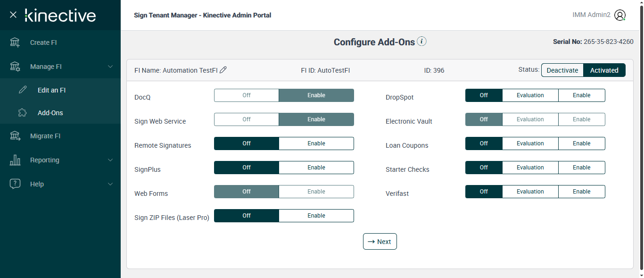Collapse the Manage FI submenu chevron
This screenshot has width=644, height=278.
point(110,67)
